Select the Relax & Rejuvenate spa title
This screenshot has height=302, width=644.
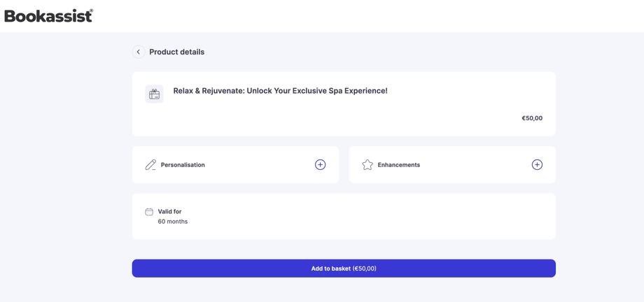(280, 91)
